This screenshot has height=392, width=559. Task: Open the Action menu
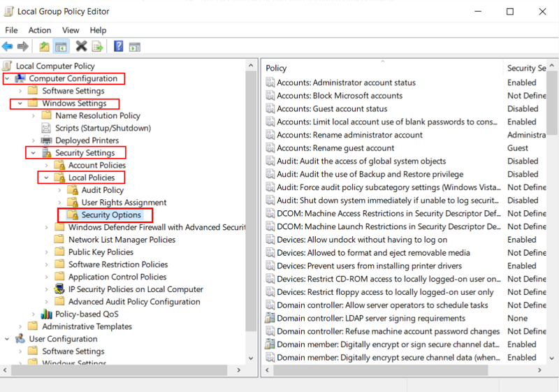(x=40, y=30)
